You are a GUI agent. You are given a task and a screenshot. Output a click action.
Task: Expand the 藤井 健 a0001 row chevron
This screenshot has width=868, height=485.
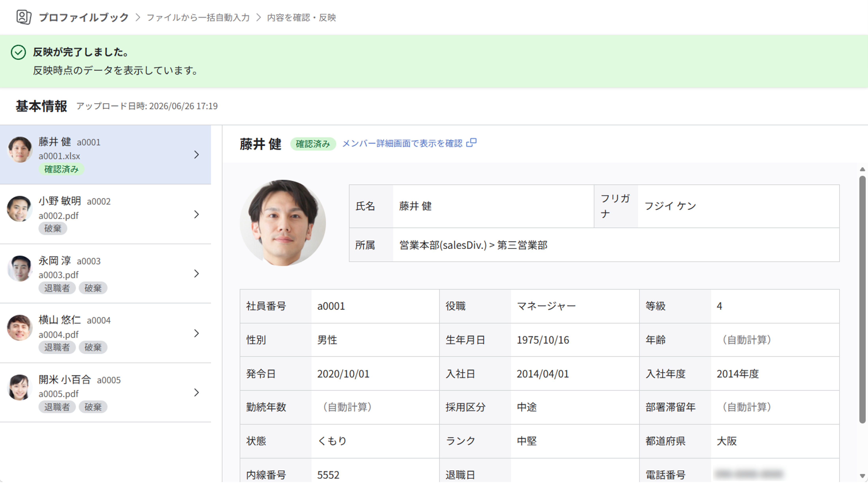(197, 155)
